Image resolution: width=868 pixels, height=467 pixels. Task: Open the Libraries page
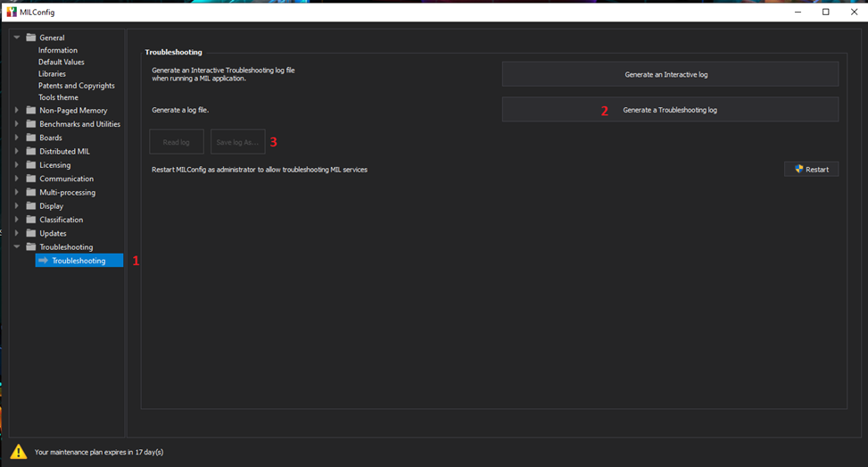click(52, 74)
